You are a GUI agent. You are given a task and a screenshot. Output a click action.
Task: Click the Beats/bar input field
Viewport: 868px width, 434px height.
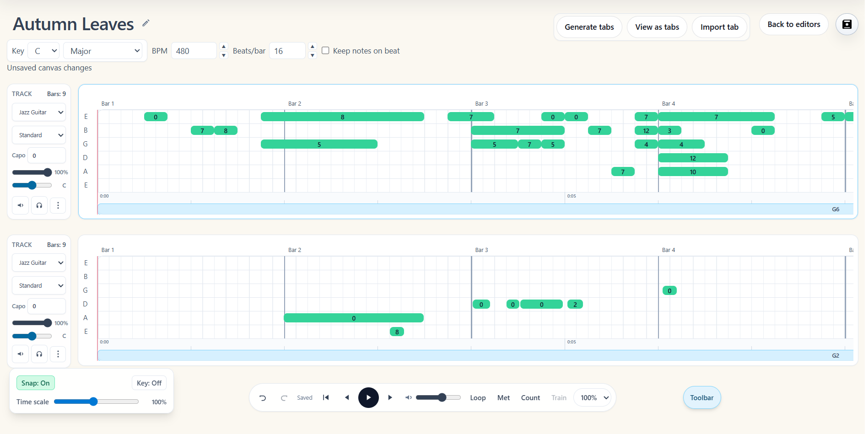[x=287, y=51]
